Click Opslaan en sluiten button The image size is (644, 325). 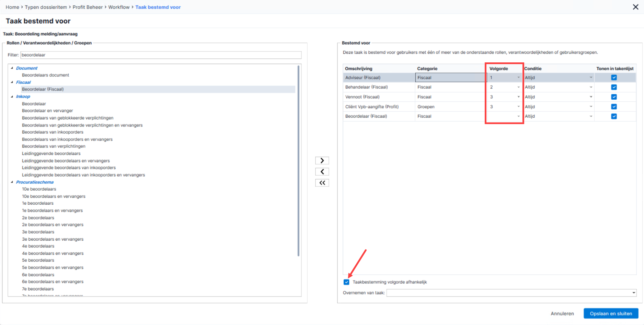coord(611,313)
